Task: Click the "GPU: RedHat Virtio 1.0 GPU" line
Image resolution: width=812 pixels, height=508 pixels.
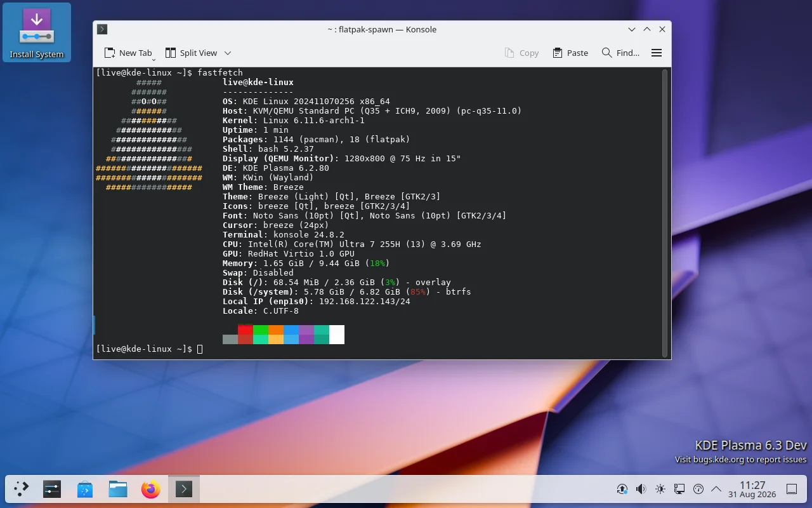Action: [289, 254]
